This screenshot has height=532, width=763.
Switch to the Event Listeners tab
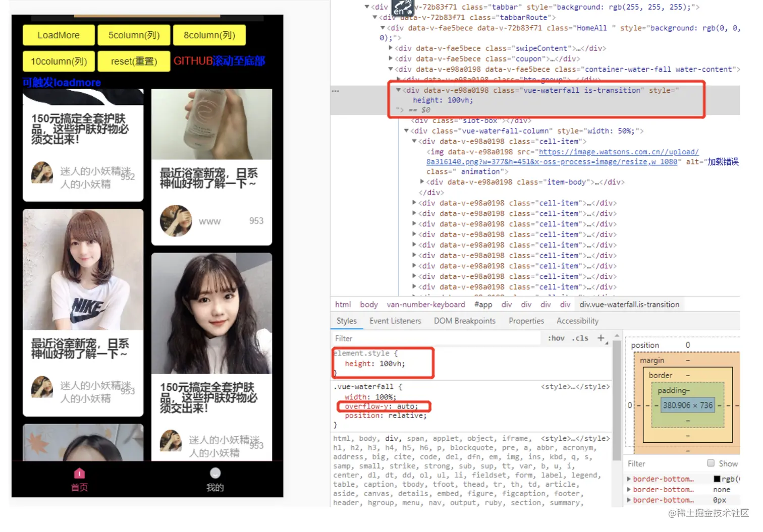[x=396, y=321]
